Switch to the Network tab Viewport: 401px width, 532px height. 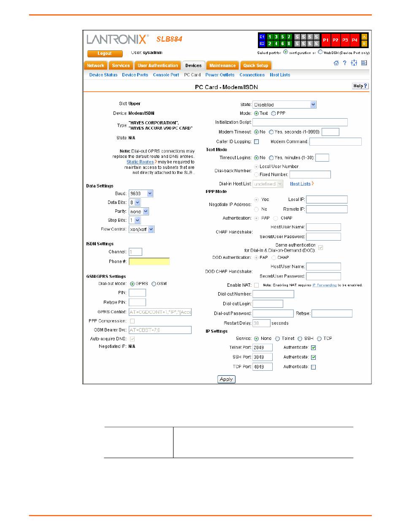click(x=95, y=65)
